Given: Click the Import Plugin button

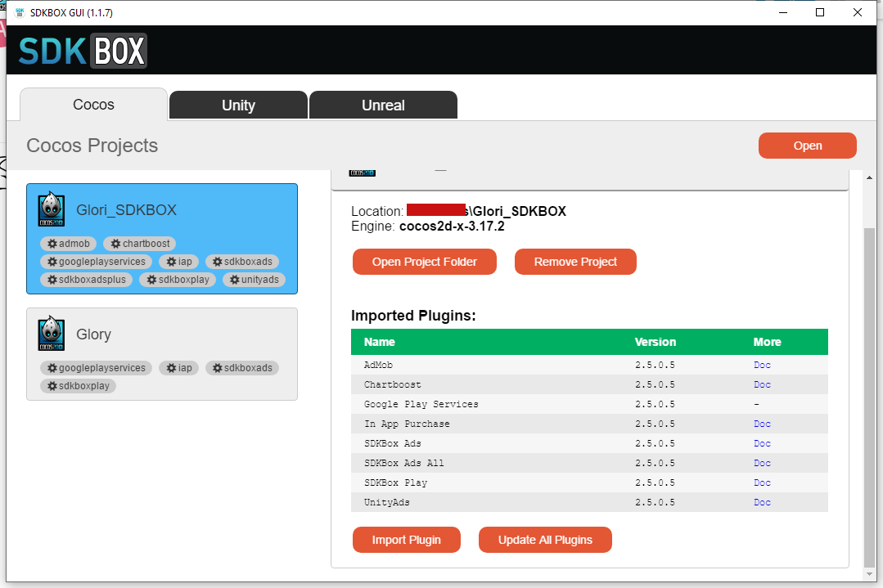Looking at the screenshot, I should (407, 540).
